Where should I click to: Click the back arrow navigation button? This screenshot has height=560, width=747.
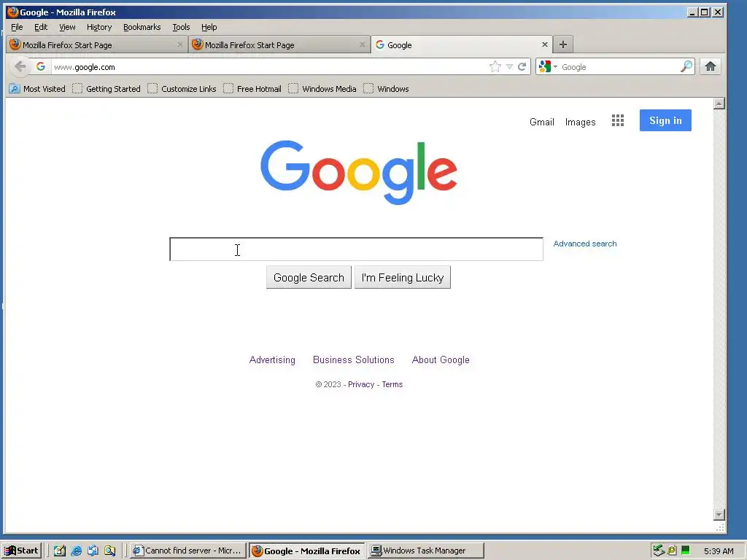tap(20, 66)
